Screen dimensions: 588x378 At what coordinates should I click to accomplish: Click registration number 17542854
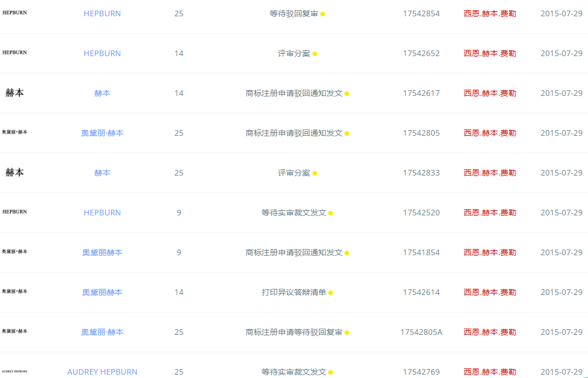[421, 13]
